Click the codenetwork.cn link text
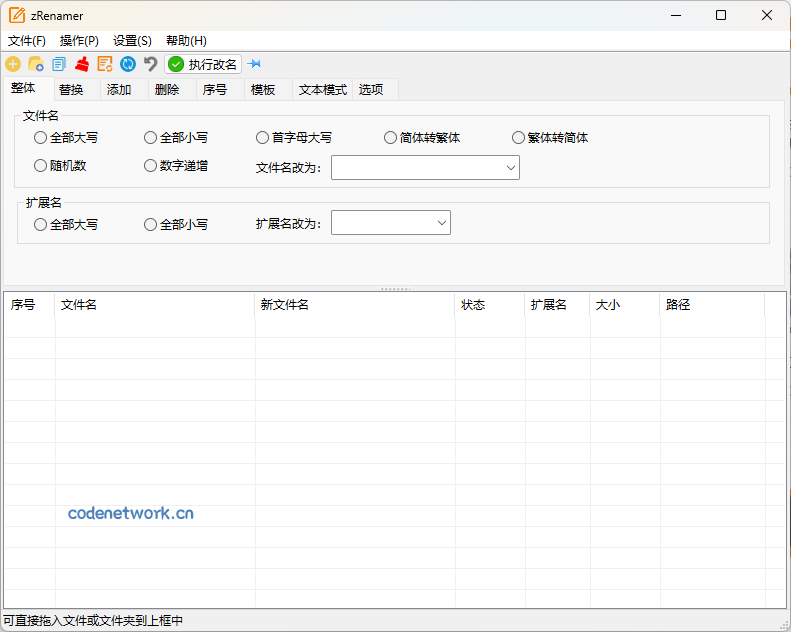 coord(131,513)
